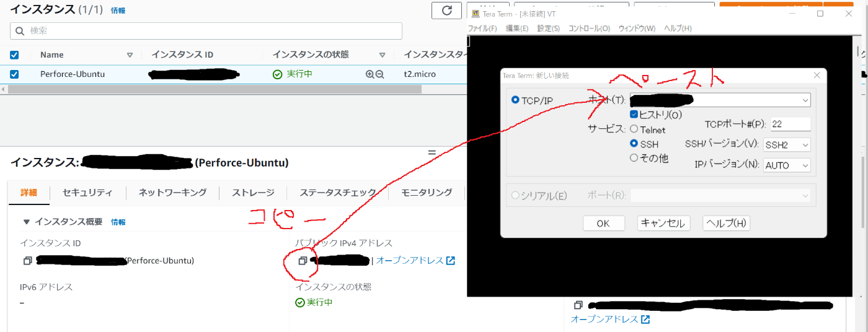Click zoom-out filter icon beside 実行中

[380, 74]
